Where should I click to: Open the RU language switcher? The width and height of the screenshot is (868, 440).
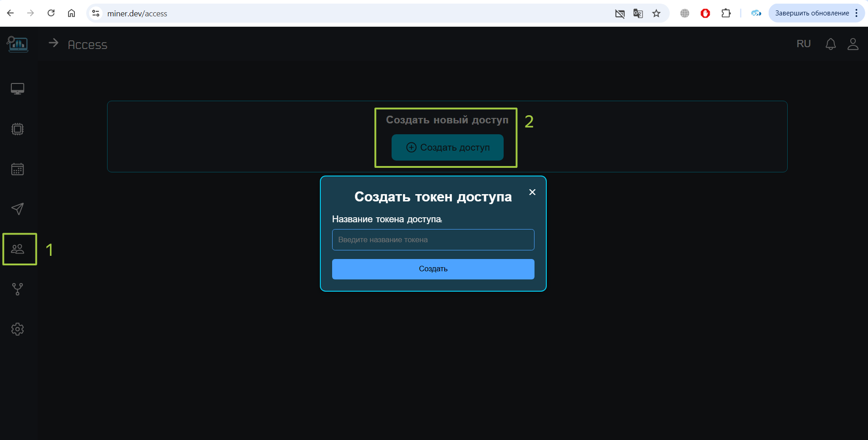tap(803, 44)
